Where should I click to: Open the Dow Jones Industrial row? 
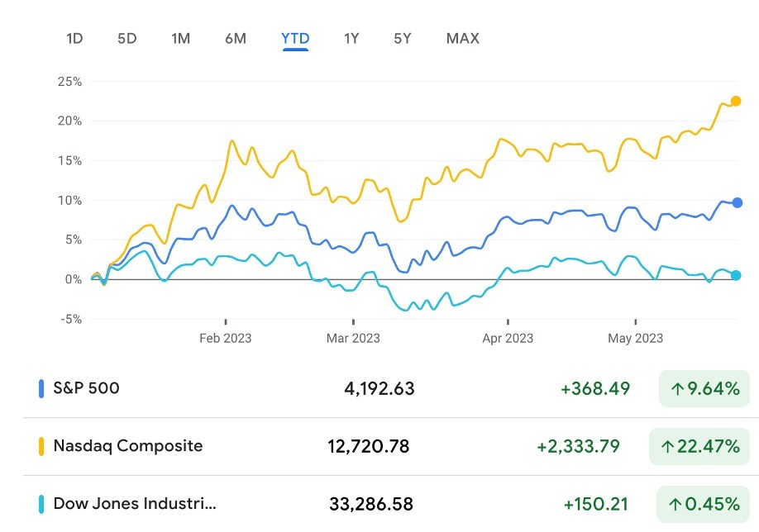391,504
